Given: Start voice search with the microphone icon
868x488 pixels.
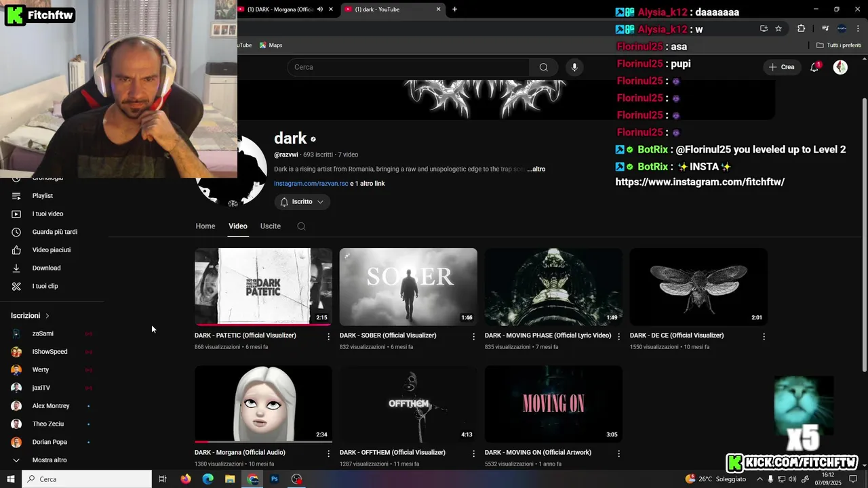Looking at the screenshot, I should (574, 67).
